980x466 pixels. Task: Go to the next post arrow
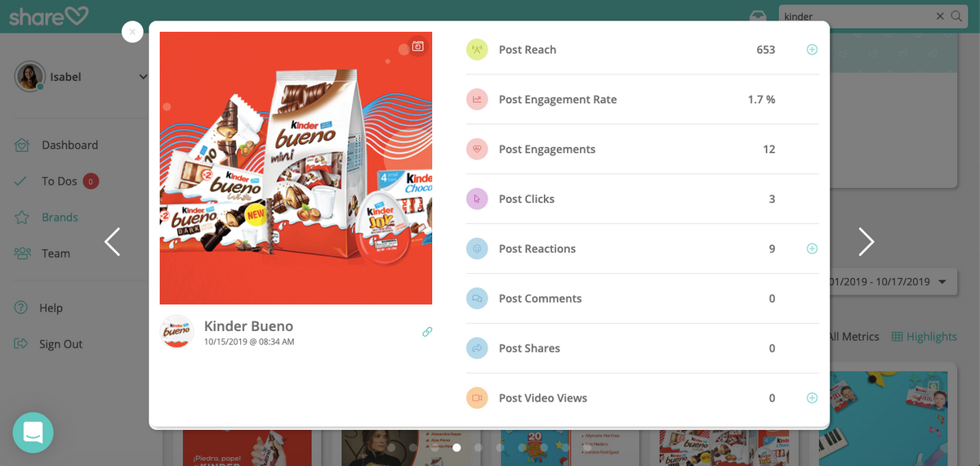(866, 241)
